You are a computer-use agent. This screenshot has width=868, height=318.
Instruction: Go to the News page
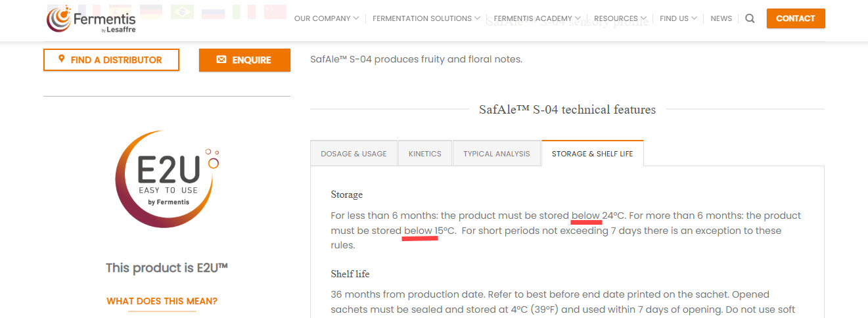pos(721,18)
